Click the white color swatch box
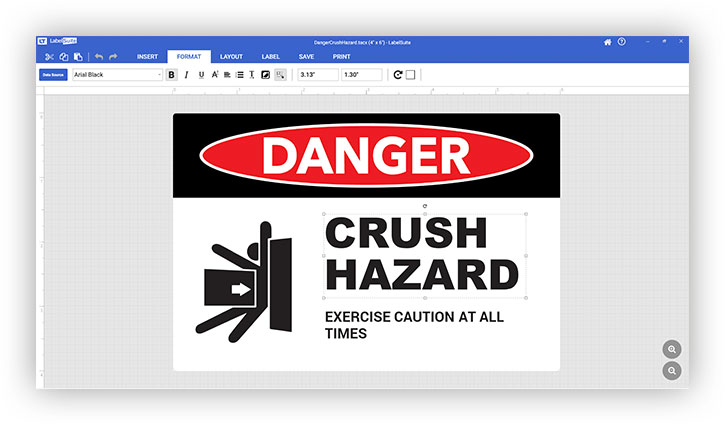Viewport: 725px width, 424px height. tap(410, 75)
